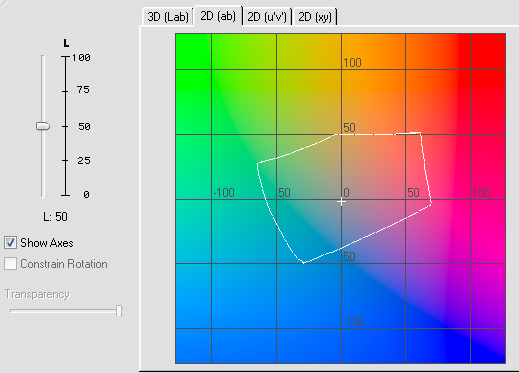519x373 pixels.
Task: Set lightness at the 75 mark
Action: [66, 91]
